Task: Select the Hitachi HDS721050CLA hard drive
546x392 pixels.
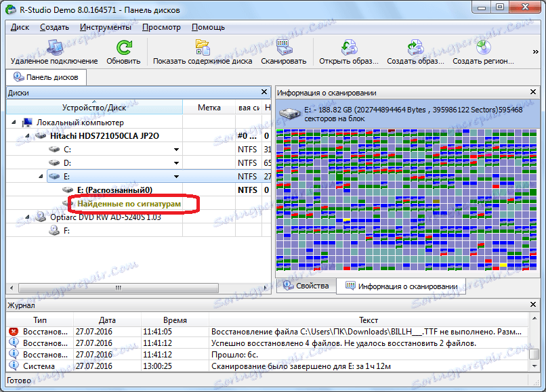Action: tap(104, 136)
